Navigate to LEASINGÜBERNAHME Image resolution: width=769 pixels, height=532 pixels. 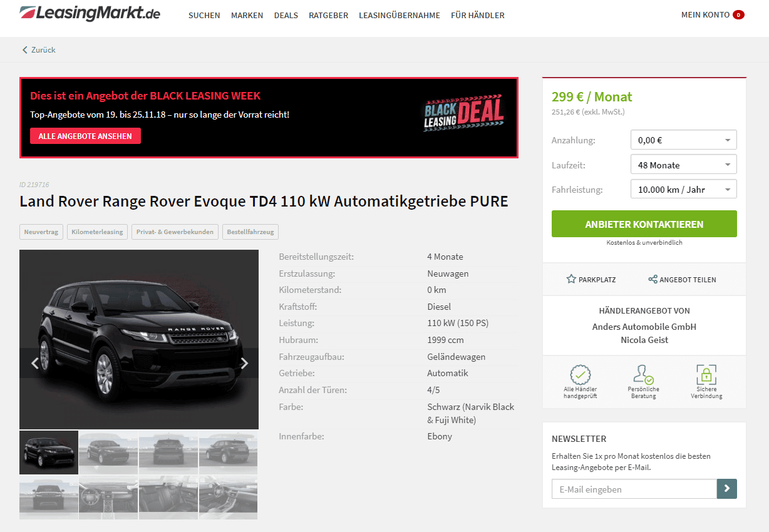coord(400,15)
